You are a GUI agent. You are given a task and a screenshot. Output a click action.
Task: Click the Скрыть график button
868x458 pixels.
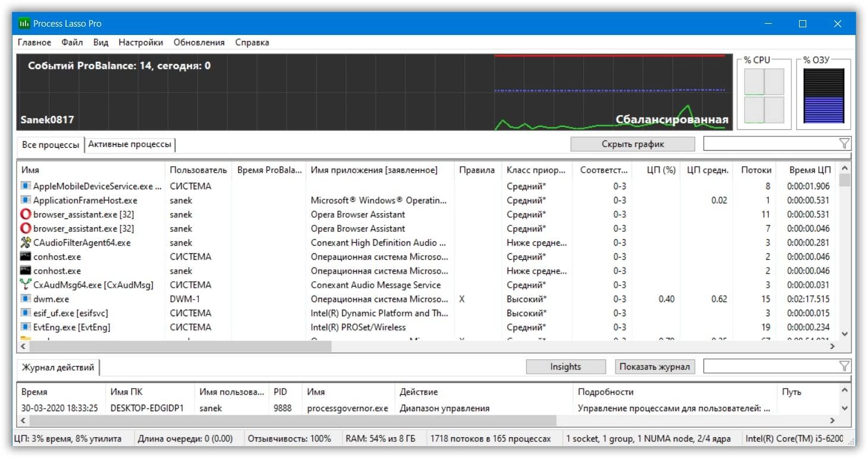[632, 144]
